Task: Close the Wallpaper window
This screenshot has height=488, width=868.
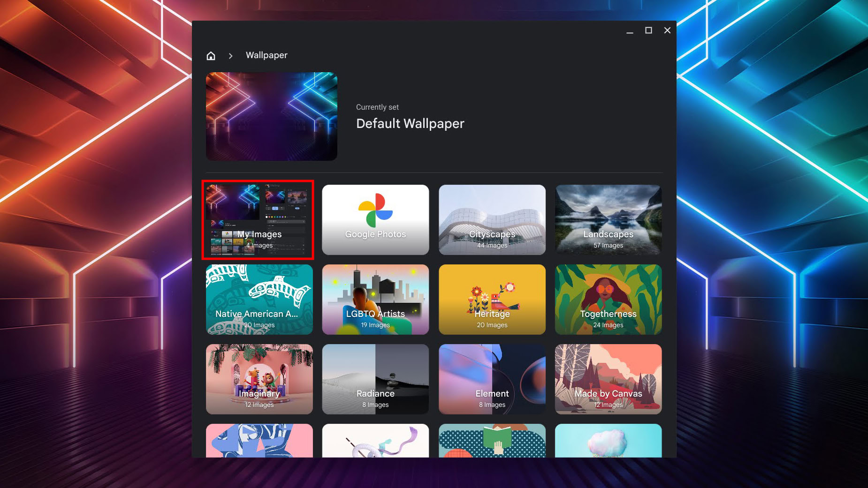Action: (667, 30)
